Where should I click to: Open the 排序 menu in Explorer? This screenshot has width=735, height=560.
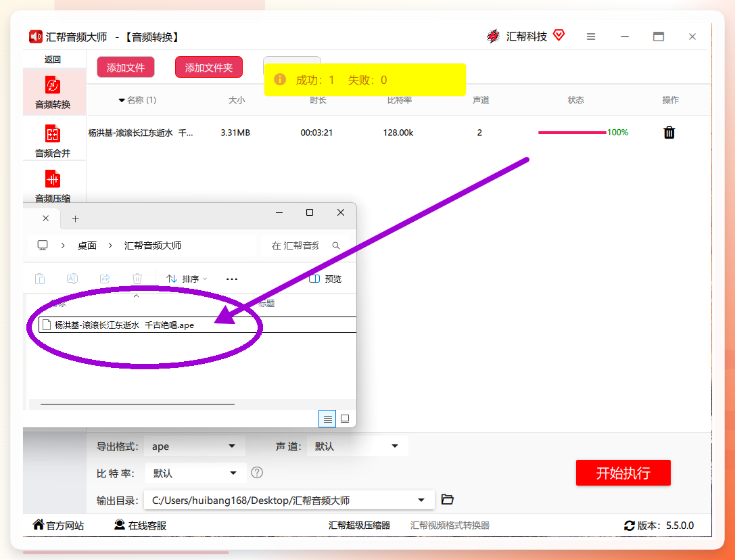187,279
